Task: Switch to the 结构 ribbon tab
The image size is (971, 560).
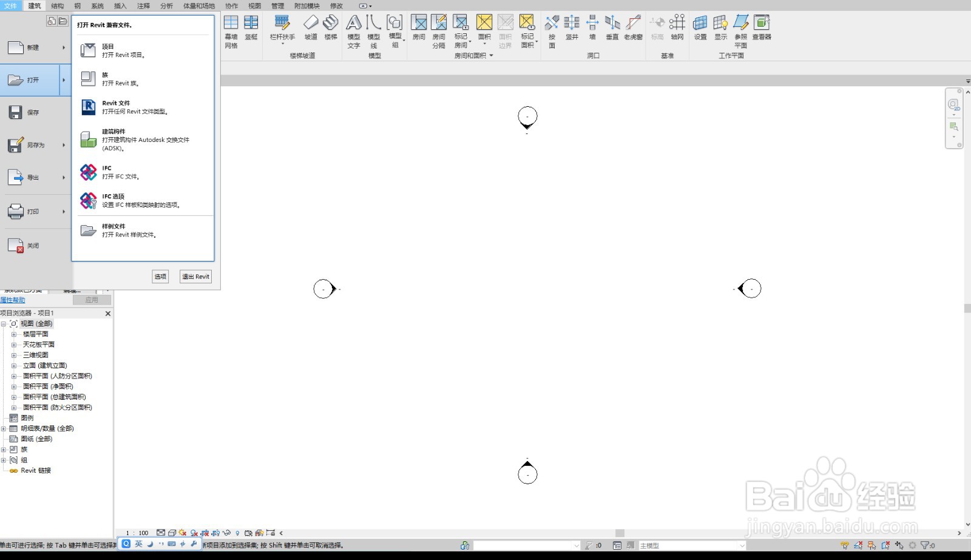Action: [x=58, y=5]
